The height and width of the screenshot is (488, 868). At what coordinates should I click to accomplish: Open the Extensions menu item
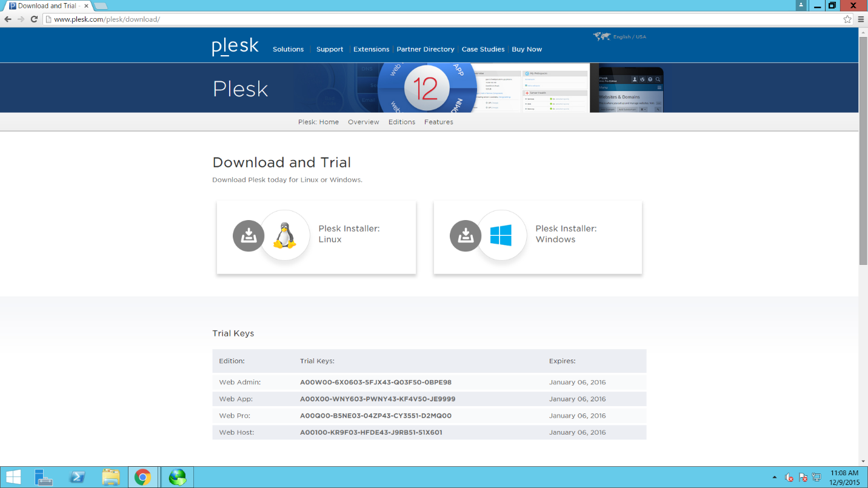pos(371,49)
